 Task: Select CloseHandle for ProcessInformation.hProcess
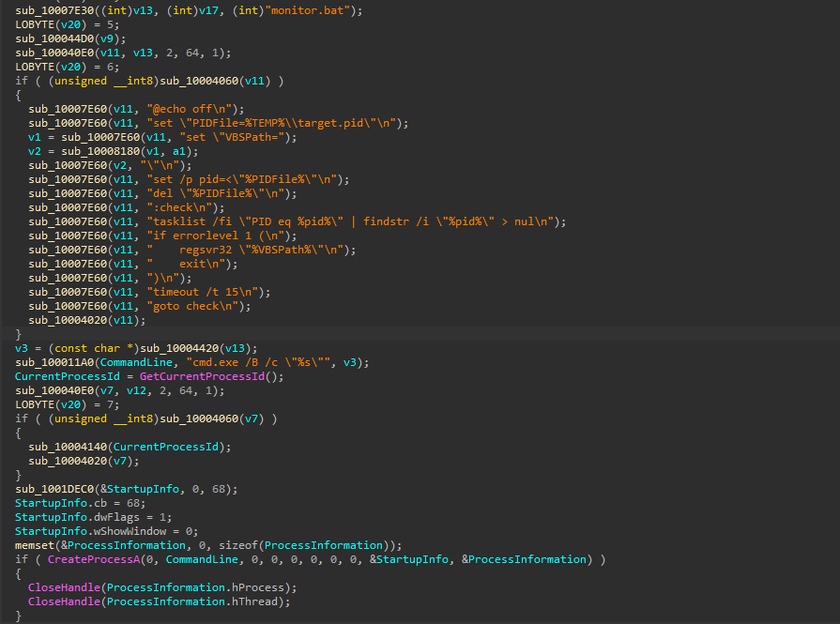coord(162,587)
